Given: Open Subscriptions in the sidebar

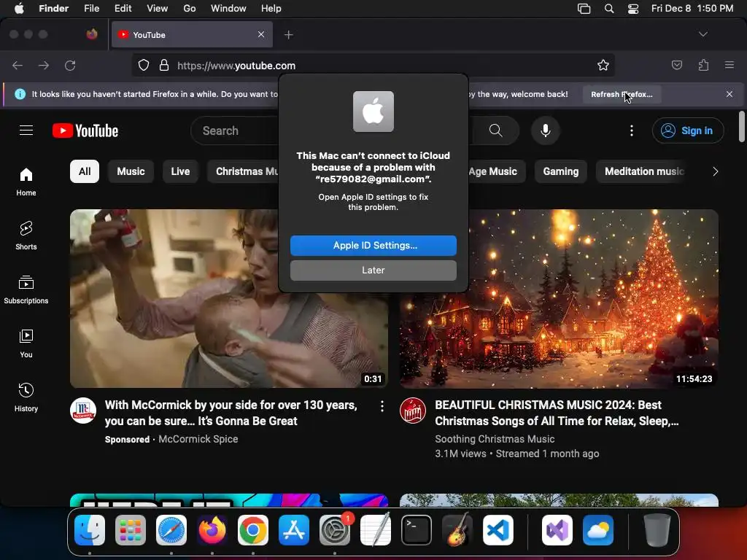Looking at the screenshot, I should pyautogui.click(x=26, y=289).
